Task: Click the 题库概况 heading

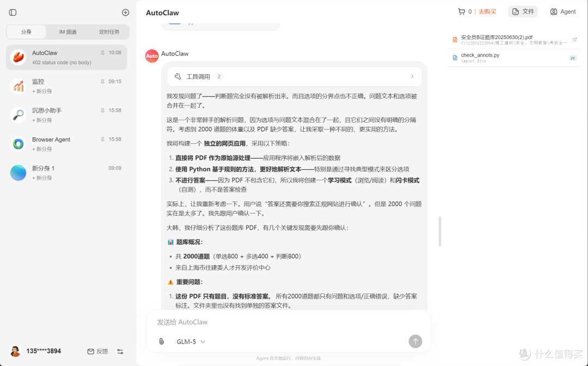Action: click(x=189, y=242)
